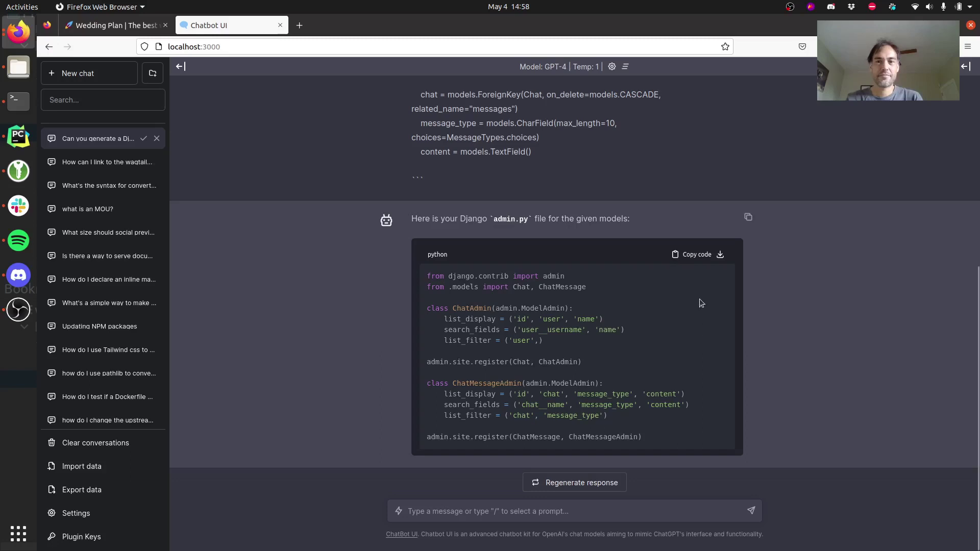The image size is (980, 551).
Task: Open the Firefox hamburger menu
Action: coord(968,47)
